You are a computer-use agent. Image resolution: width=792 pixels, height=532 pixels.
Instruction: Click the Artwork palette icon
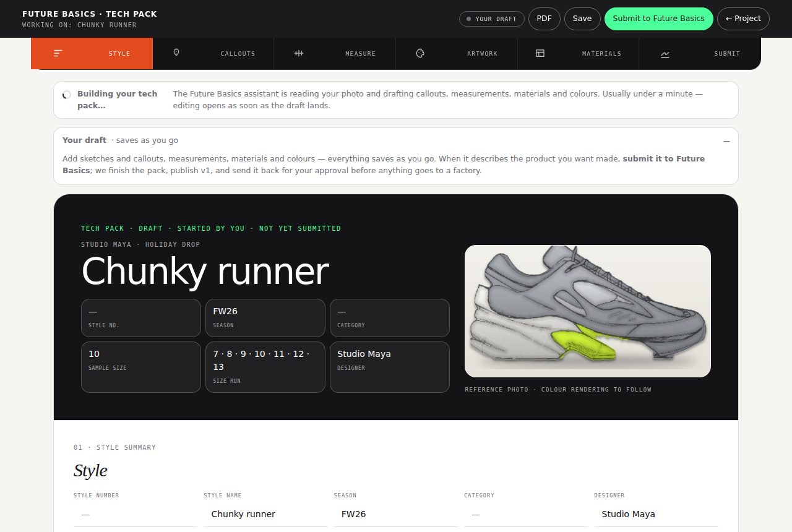pyautogui.click(x=420, y=54)
